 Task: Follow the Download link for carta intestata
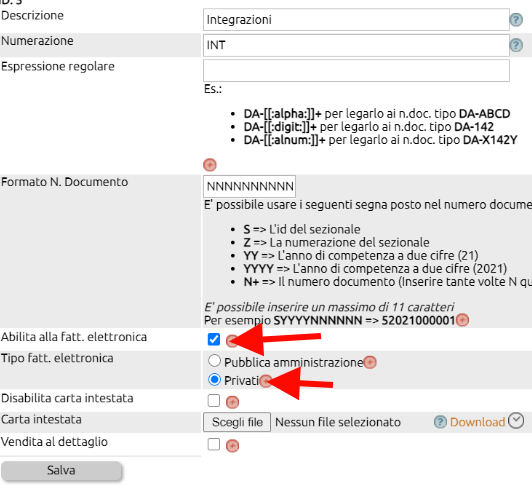click(477, 422)
